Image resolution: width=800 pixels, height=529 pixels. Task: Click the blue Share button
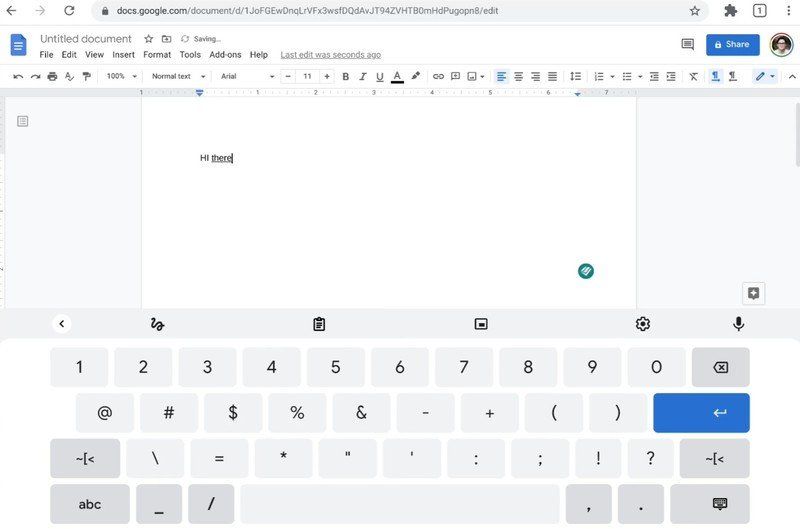pos(733,44)
